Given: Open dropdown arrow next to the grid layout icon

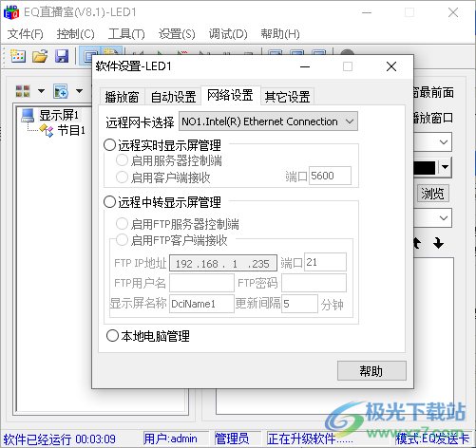Looking at the screenshot, I should pos(41,91).
